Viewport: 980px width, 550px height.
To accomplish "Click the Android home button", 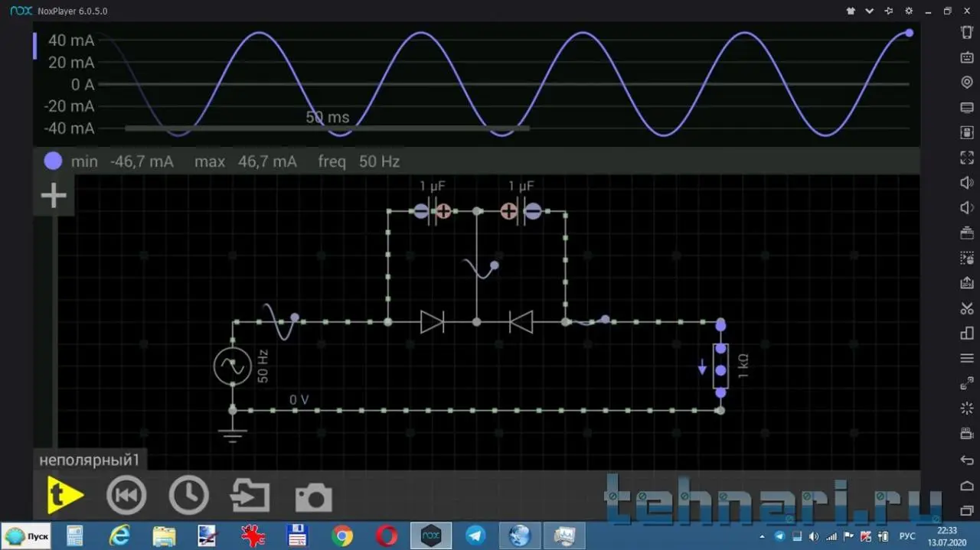I will click(967, 486).
